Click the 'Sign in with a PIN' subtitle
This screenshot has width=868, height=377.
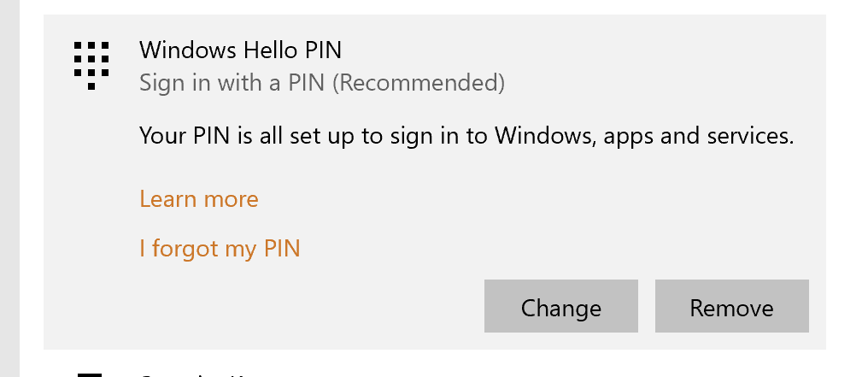click(232, 83)
